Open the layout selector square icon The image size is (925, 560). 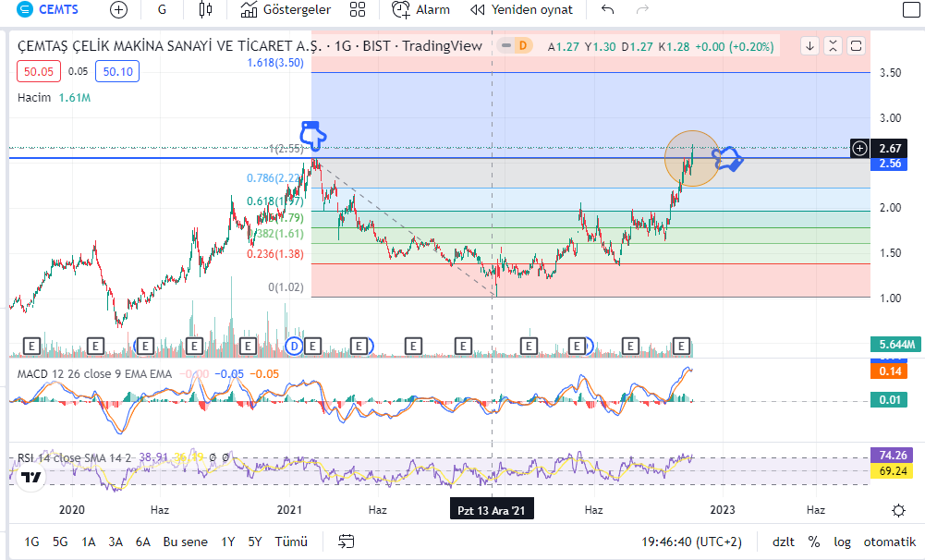tap(911, 9)
